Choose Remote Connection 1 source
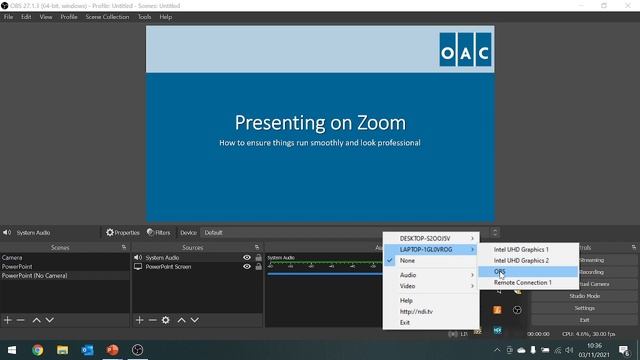The width and height of the screenshot is (640, 360). (529, 282)
